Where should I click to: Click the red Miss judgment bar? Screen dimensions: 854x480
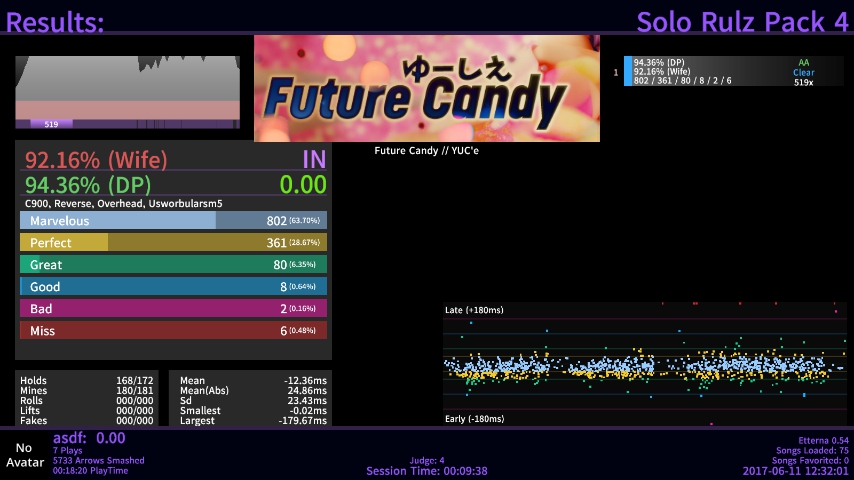tap(173, 331)
